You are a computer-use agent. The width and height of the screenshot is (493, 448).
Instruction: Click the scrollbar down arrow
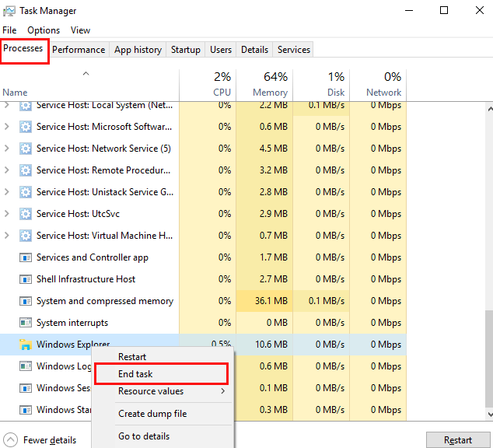click(490, 414)
